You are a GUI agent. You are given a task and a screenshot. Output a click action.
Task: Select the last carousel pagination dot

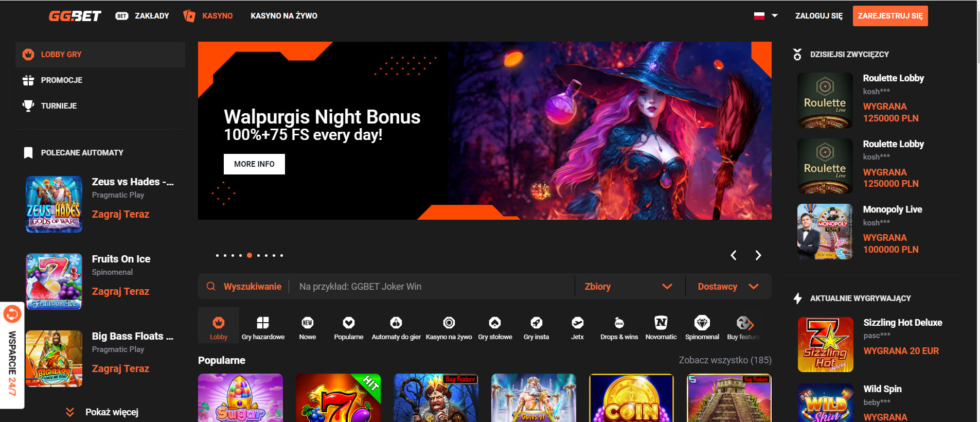[x=281, y=255]
